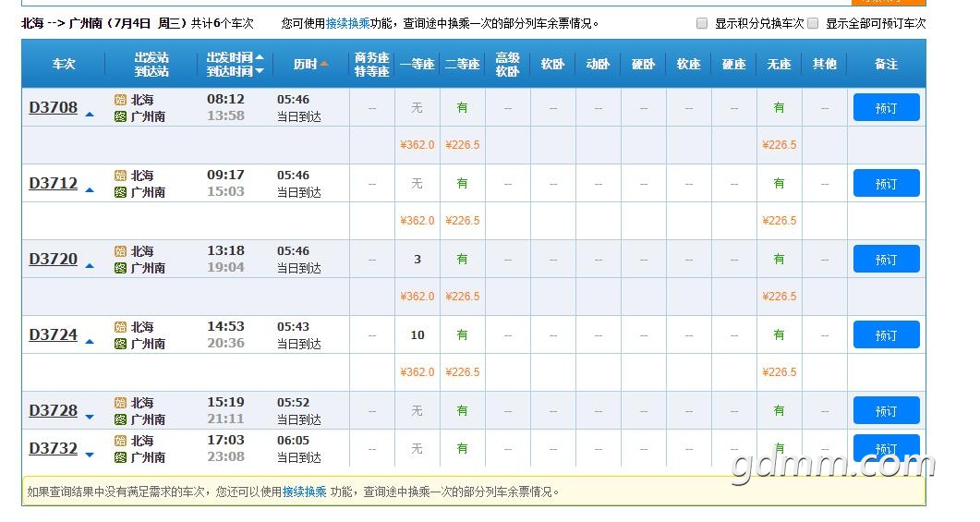Screen dimensions: 980x522
Task: Sort by 出发时间 departure time header
Action: (235, 57)
